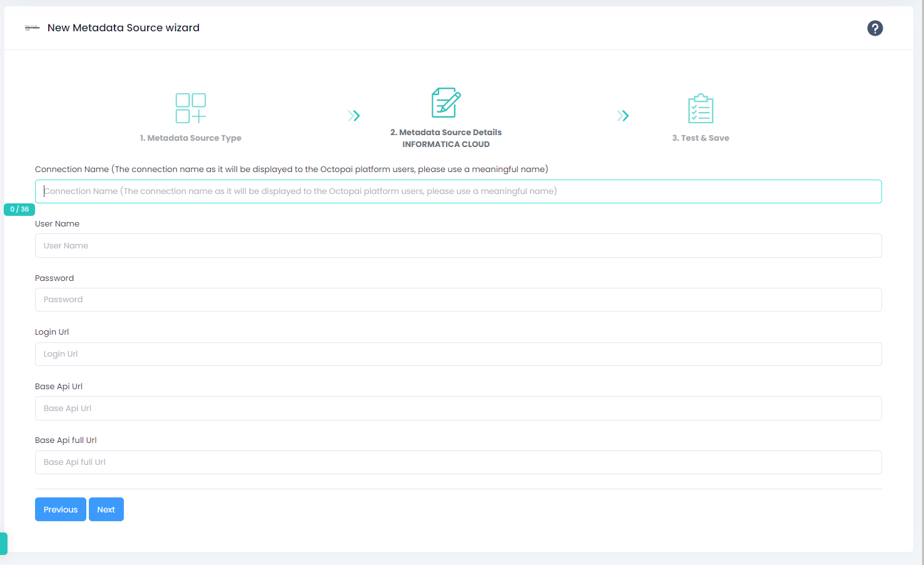The image size is (924, 565).
Task: Click the Metadata Source Details pencil icon
Action: click(x=446, y=103)
